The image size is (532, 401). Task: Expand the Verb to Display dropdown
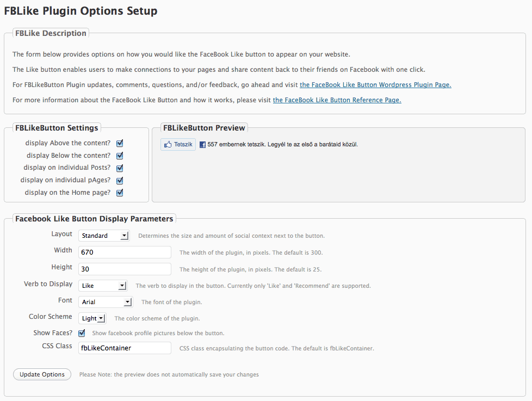tap(103, 286)
